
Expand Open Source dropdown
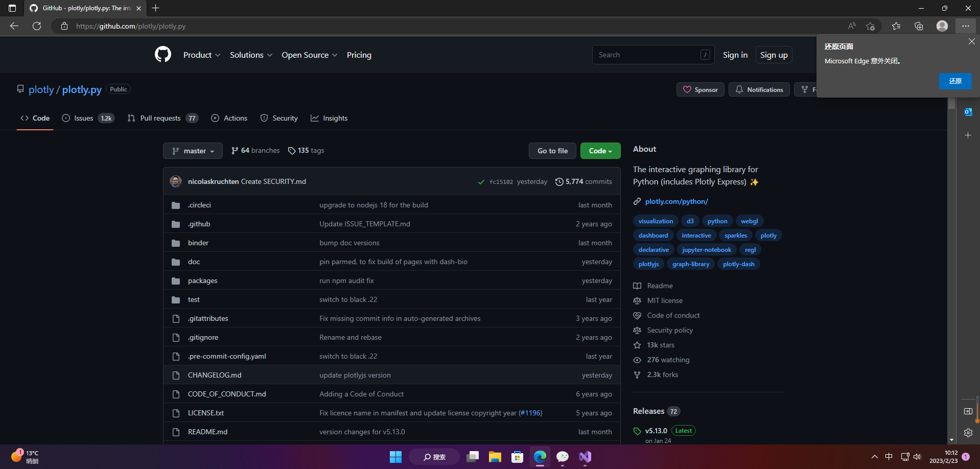click(x=309, y=55)
